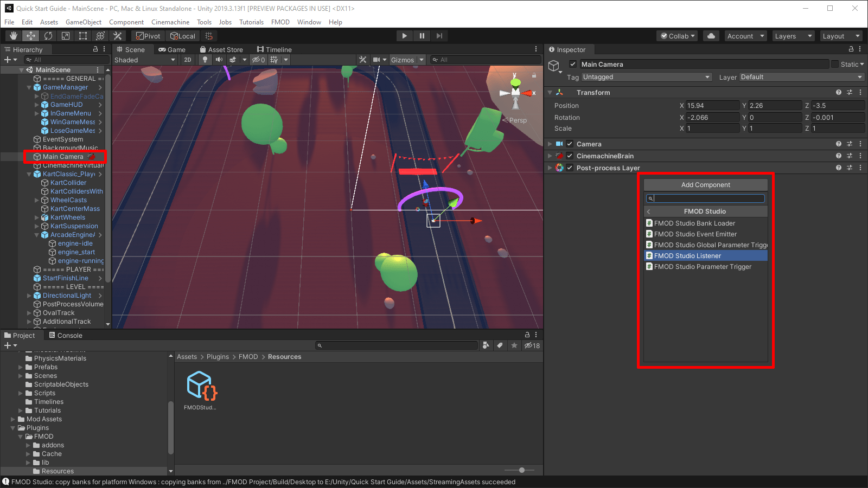
Task: Open the Gizmos dropdown arrow
Action: 422,60
